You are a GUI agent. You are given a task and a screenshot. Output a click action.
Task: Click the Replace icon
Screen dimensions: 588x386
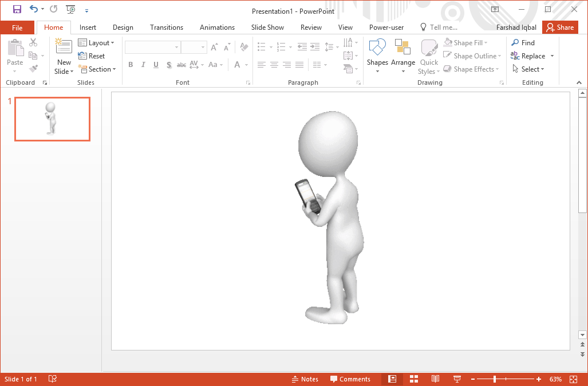531,56
